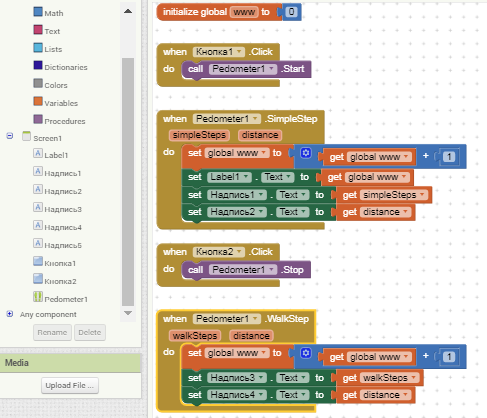Edit the number 1 in SimpleStep addition
The width and height of the screenshot is (487, 418).
pos(449,157)
